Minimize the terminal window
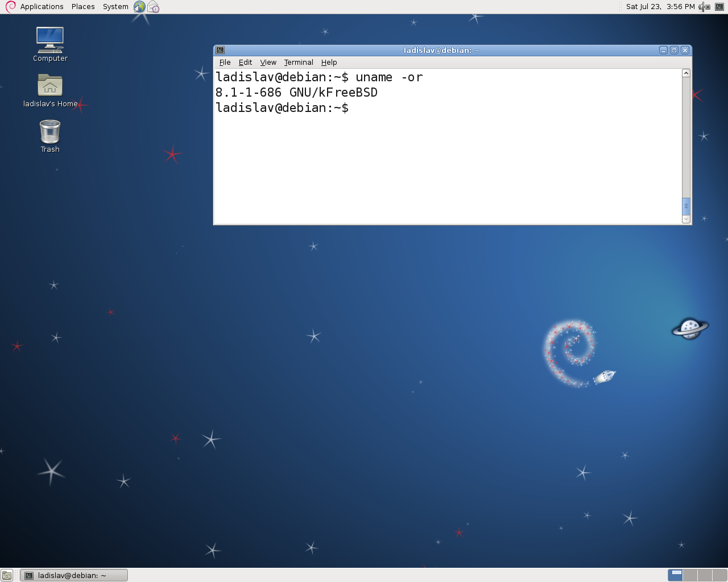 click(663, 50)
